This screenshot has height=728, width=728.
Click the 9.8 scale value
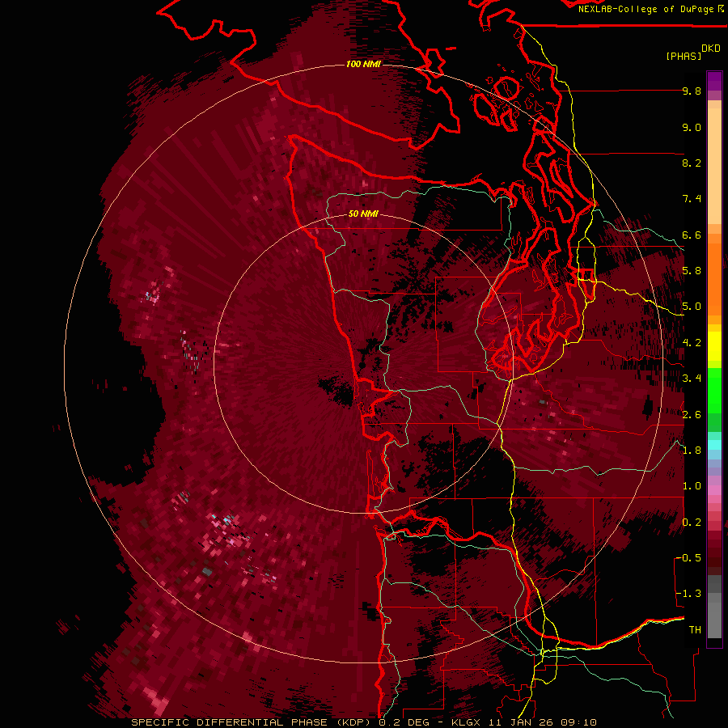[692, 91]
